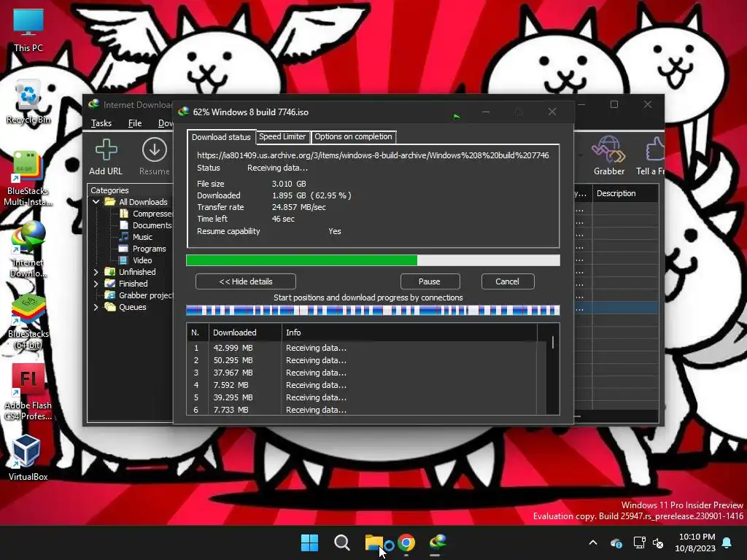Select the All Downloads folder
747x560 pixels.
click(x=136, y=202)
